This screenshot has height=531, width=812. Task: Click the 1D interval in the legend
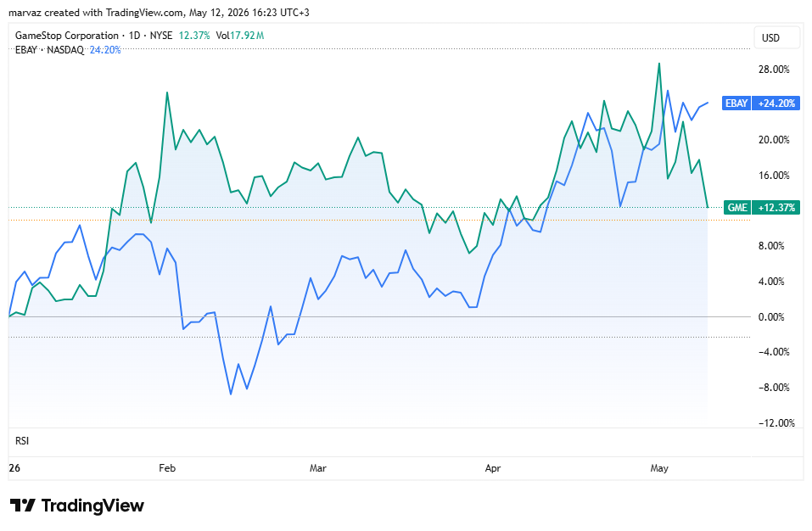tap(134, 35)
